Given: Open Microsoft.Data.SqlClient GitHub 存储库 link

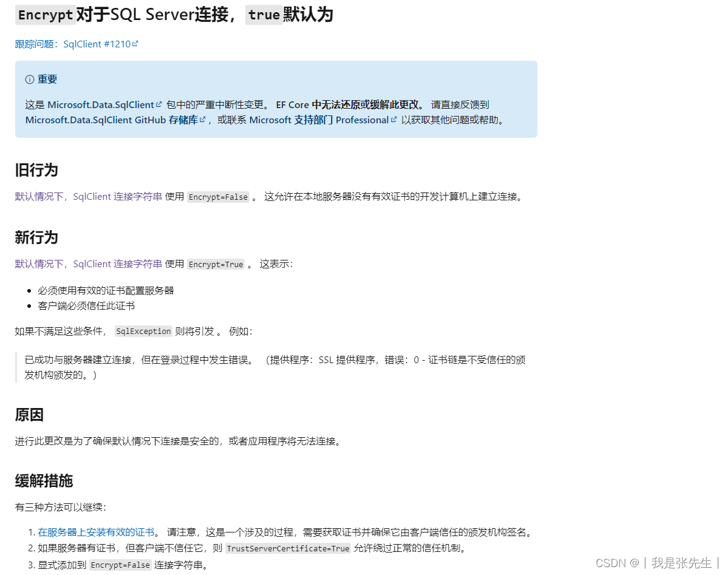Looking at the screenshot, I should [112, 120].
